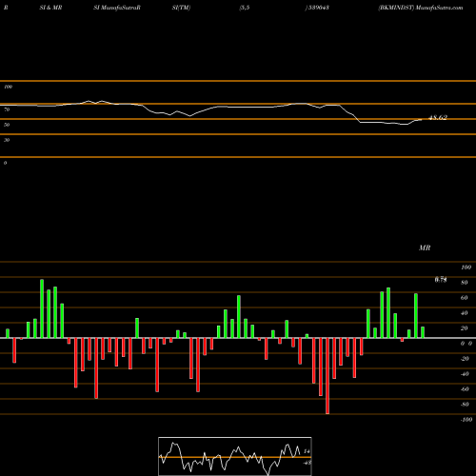Image resolution: width=476 pixels, height=476 pixels.
Task: Click the 'SI(TM)' header text
Action: [x=181, y=8]
